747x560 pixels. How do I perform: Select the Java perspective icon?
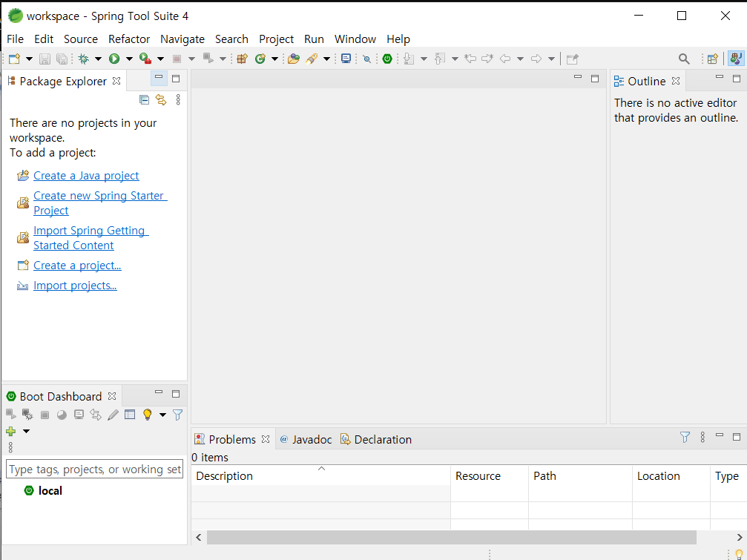736,59
